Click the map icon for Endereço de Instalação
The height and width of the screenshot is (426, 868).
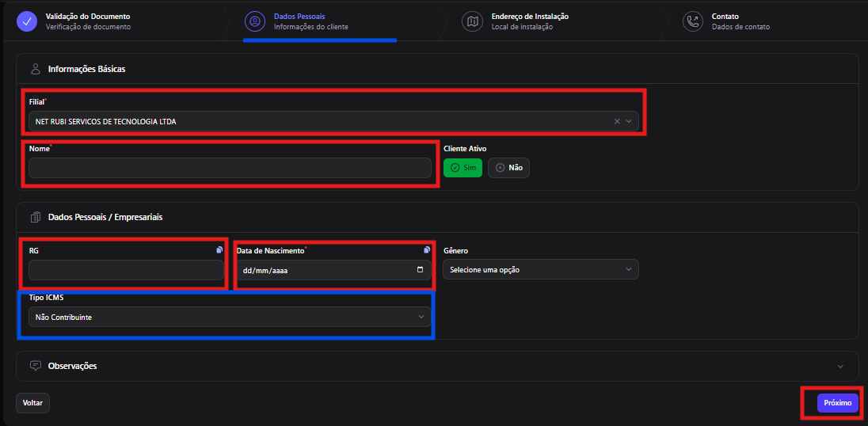point(472,21)
